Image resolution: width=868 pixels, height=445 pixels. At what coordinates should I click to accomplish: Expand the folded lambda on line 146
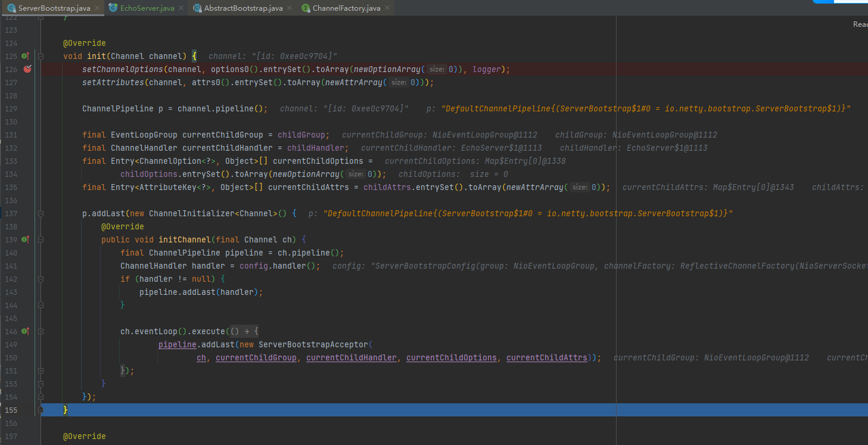[x=41, y=331]
